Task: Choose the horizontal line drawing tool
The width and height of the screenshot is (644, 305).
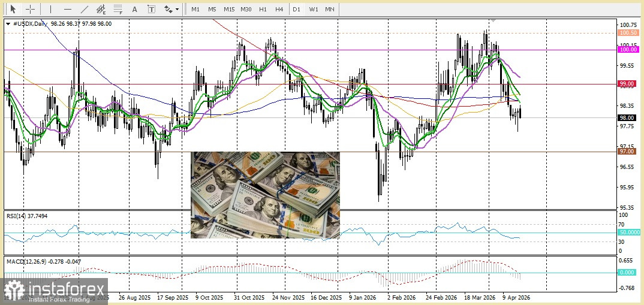Action: 67,10
